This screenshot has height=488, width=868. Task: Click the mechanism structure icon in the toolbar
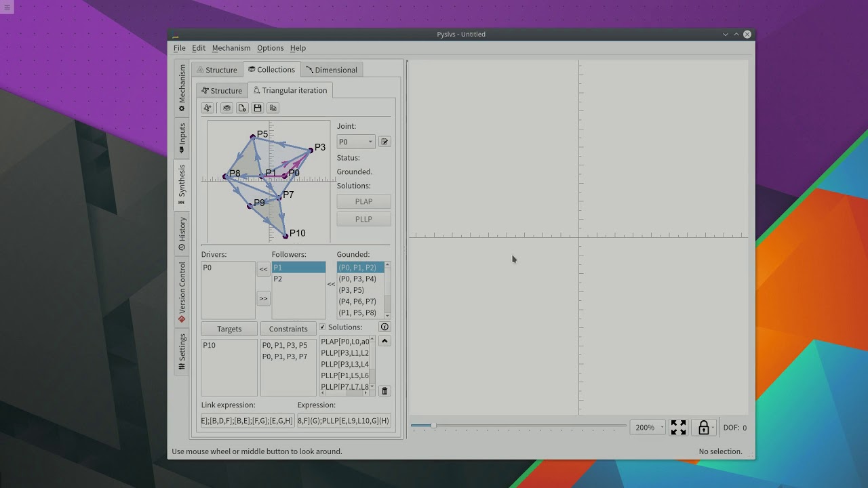pyautogui.click(x=208, y=108)
